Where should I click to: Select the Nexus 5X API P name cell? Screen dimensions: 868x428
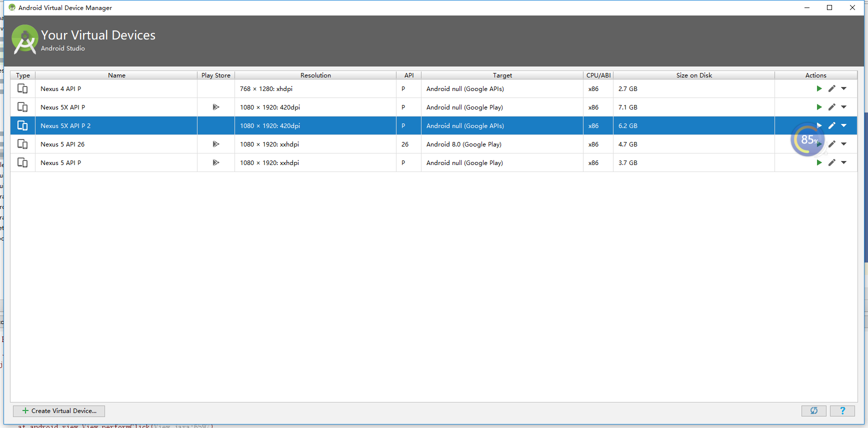(x=116, y=107)
